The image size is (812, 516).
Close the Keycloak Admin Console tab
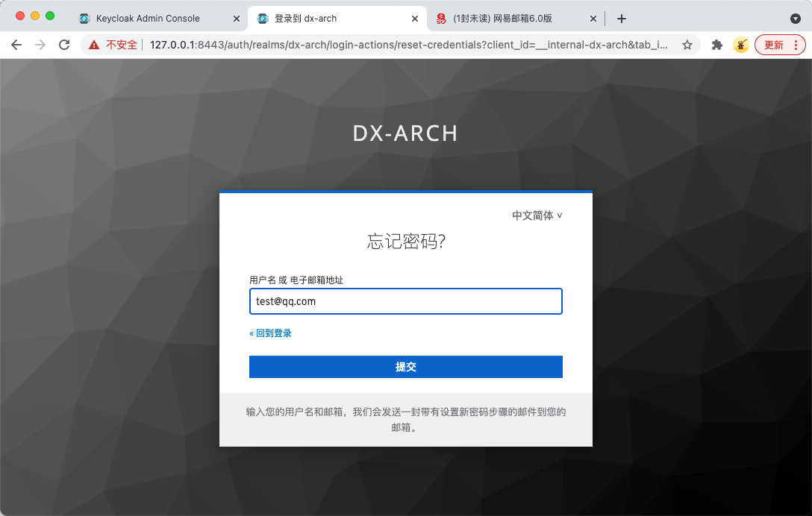[236, 19]
